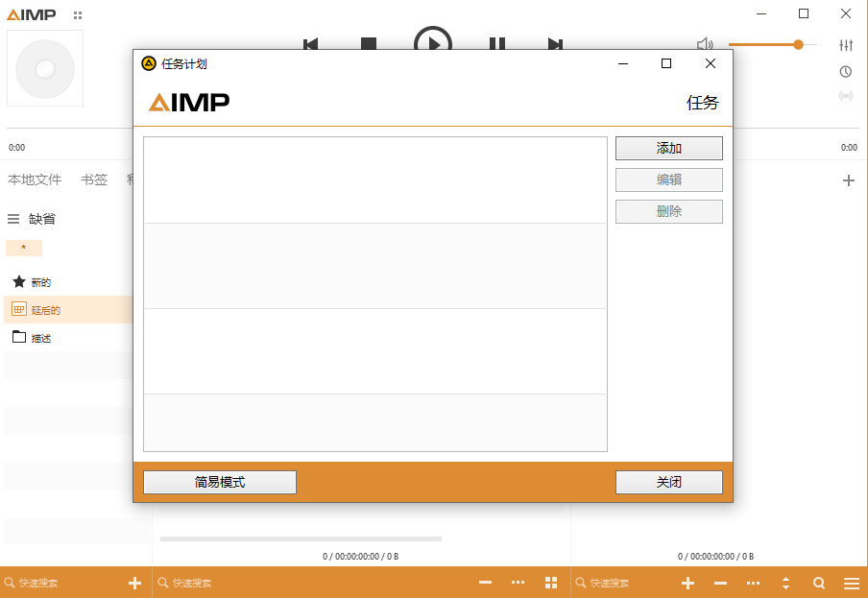868x598 pixels.
Task: Open the more options dots in middle bar
Action: point(518,583)
